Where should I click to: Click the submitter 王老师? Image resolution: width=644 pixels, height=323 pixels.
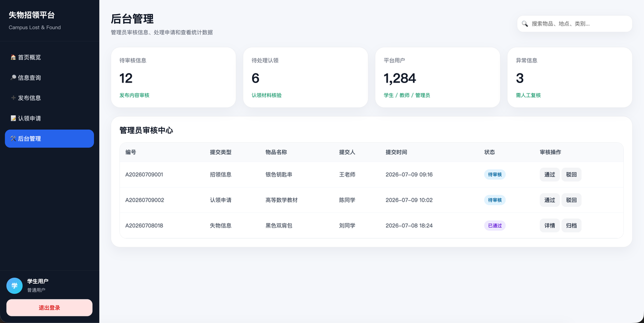coord(347,175)
